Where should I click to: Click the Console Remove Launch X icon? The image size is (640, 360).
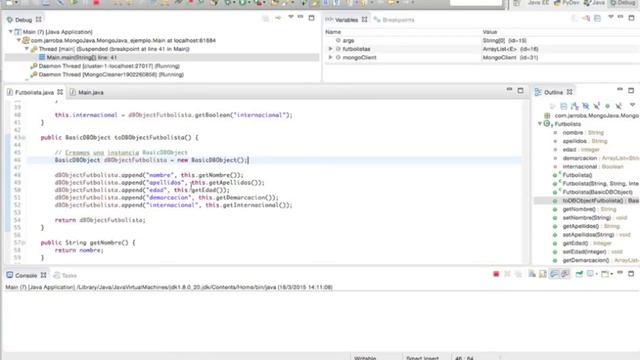click(507, 274)
